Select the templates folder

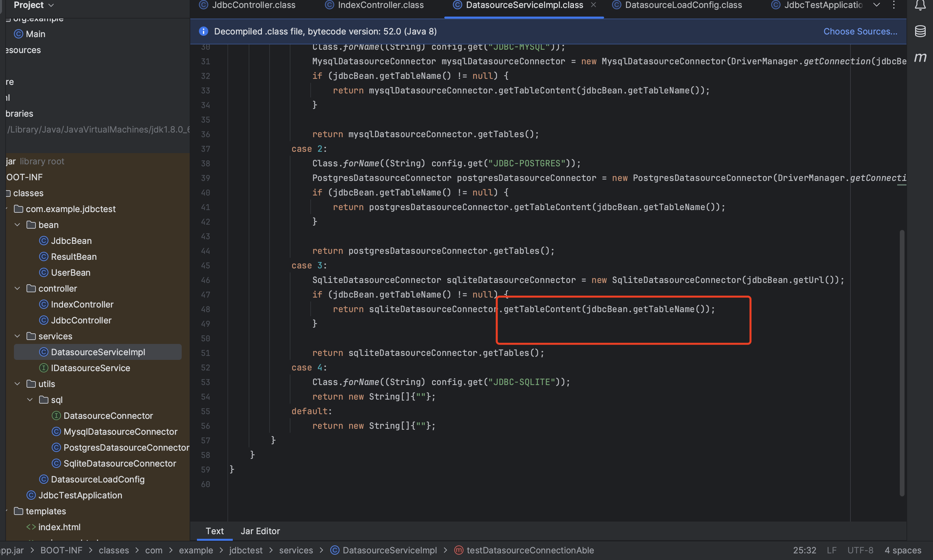coord(40,511)
